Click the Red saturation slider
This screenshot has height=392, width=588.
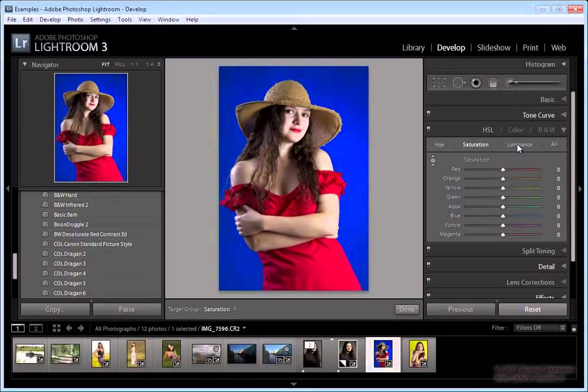503,169
